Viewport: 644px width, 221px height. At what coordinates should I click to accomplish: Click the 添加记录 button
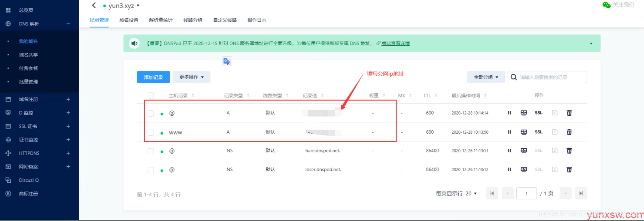pos(154,77)
